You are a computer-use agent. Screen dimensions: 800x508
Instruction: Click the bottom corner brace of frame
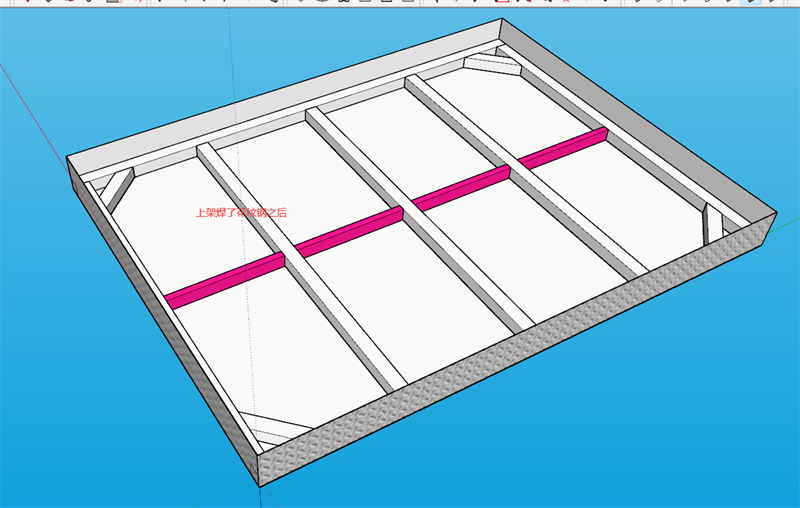click(x=270, y=429)
